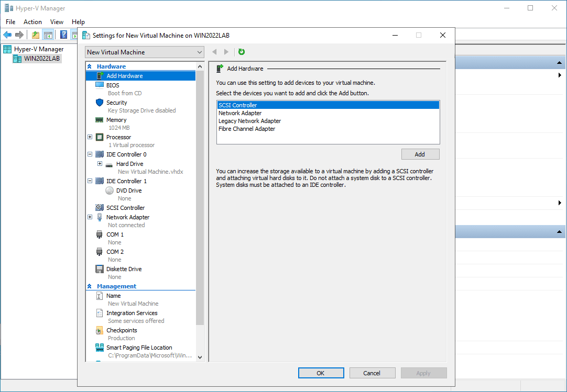Collapse the IDE Controller 1 node
The width and height of the screenshot is (567, 392).
[90, 181]
